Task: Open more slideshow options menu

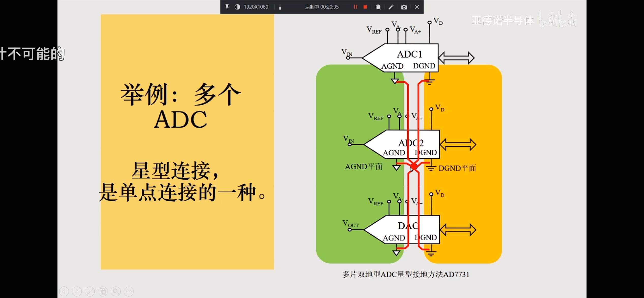Action: (129, 291)
